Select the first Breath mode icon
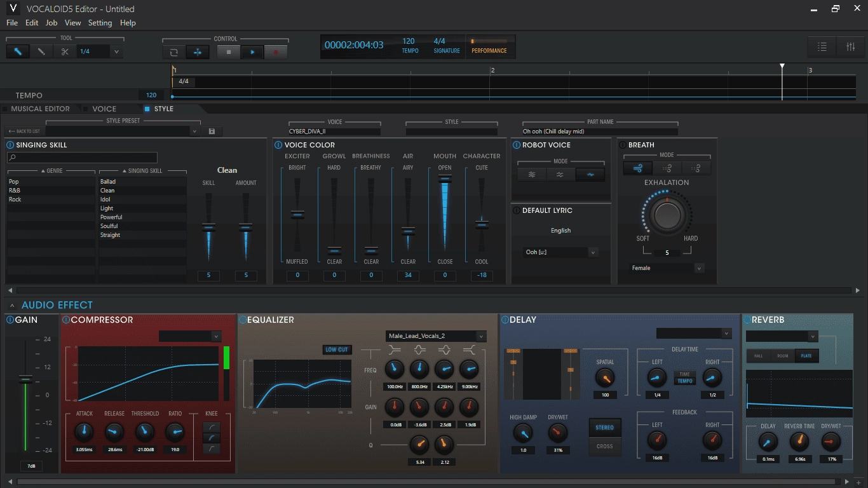This screenshot has height=488, width=868. pyautogui.click(x=637, y=168)
